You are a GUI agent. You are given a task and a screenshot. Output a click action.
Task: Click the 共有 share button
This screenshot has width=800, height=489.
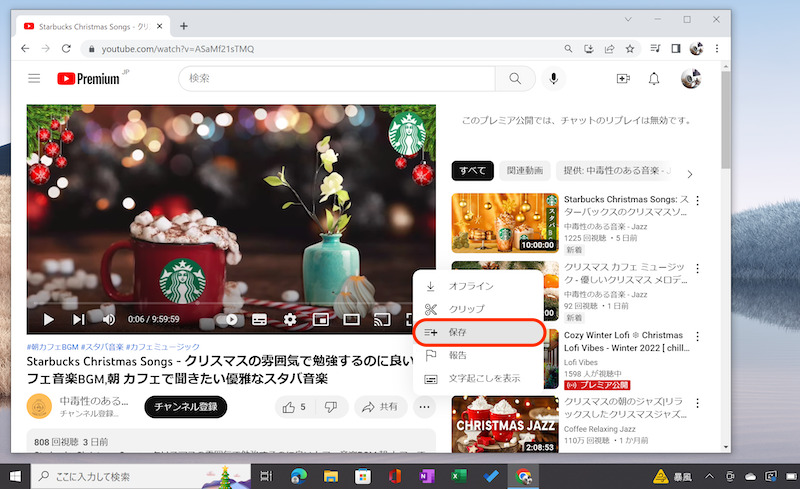pyautogui.click(x=379, y=407)
